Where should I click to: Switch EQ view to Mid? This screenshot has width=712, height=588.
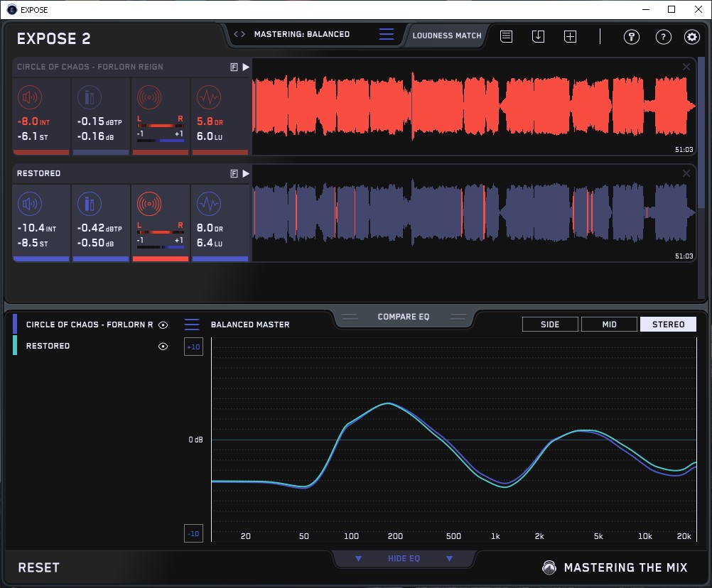coord(609,325)
